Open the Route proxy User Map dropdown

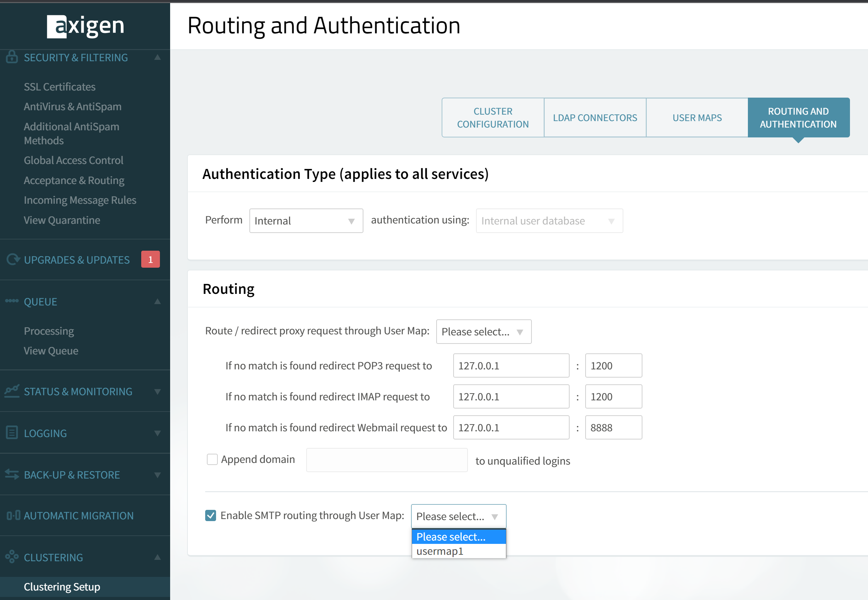[x=484, y=331]
